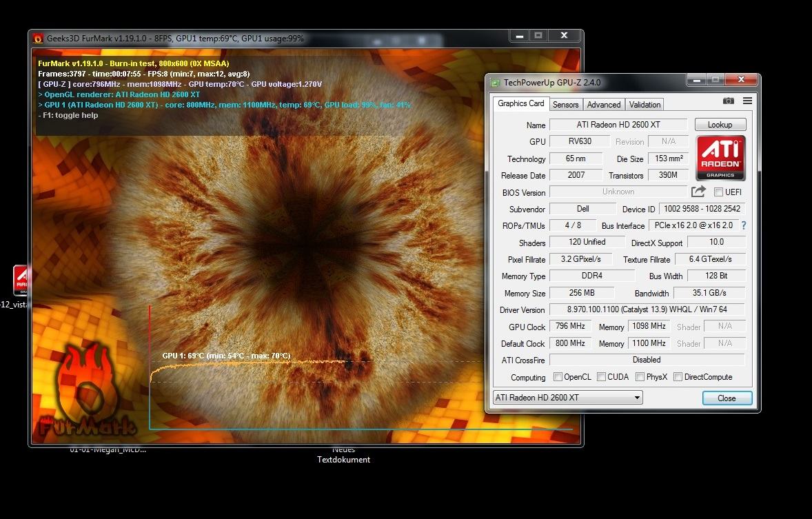This screenshot has width=812, height=519.
Task: Click the ATI CrossFire Disabled field
Action: pos(647,360)
